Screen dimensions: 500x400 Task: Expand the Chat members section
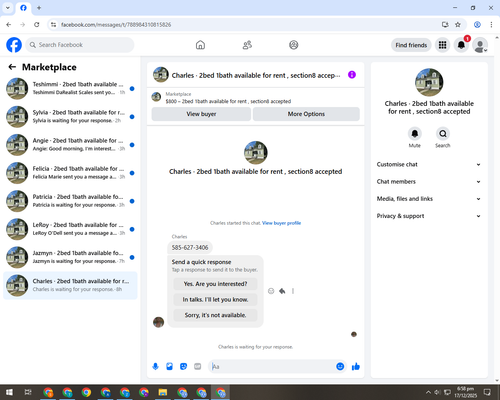(429, 182)
